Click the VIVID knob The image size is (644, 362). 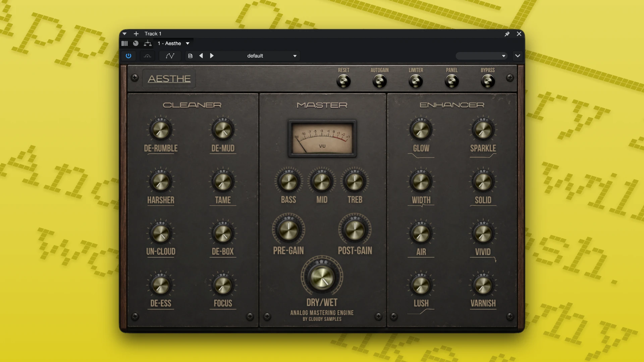click(483, 233)
